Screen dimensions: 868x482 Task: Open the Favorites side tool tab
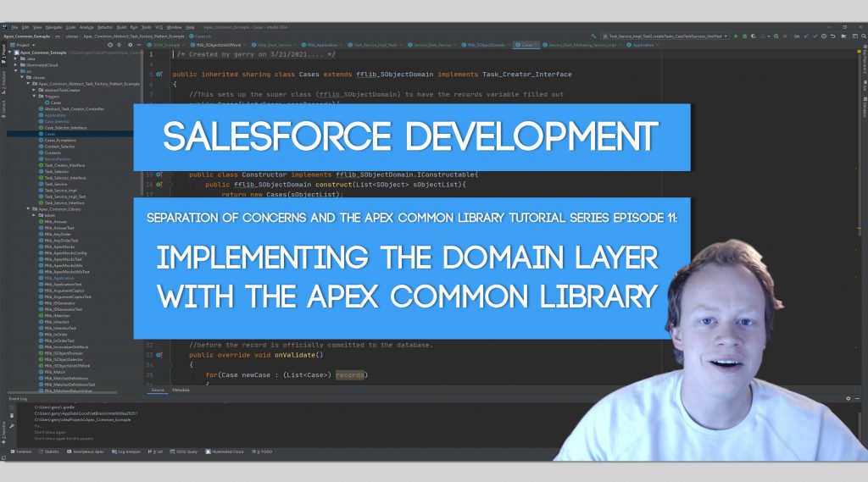3,435
